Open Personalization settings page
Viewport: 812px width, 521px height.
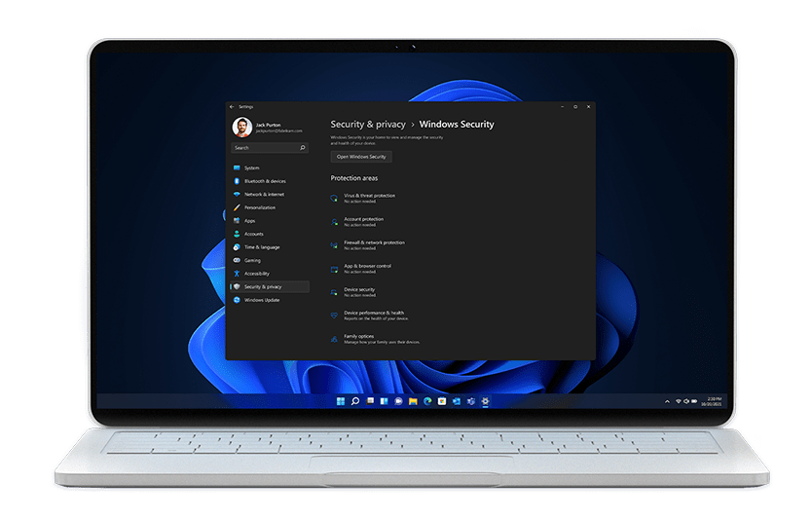click(260, 207)
